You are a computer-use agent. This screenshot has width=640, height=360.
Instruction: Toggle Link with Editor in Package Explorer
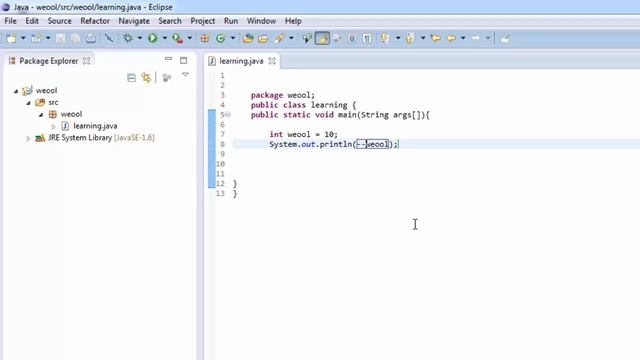click(x=146, y=78)
